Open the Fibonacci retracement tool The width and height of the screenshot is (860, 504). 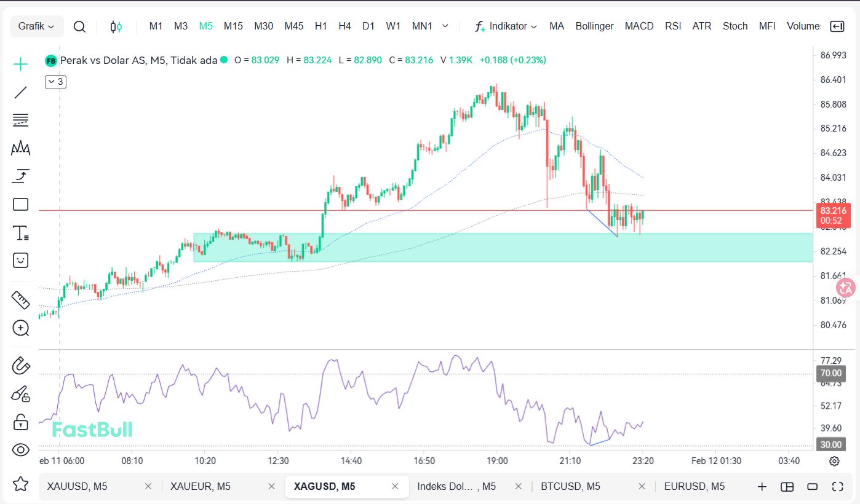[21, 120]
